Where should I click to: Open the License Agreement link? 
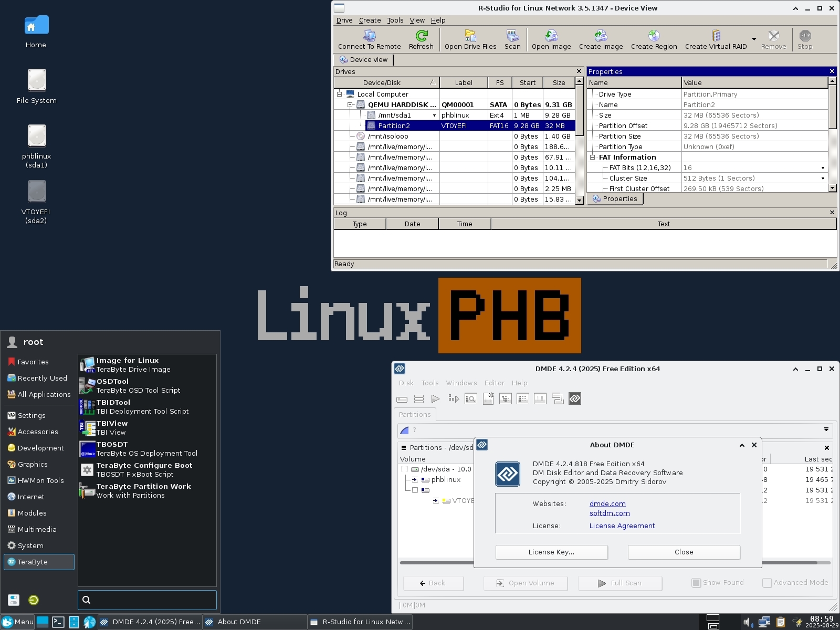622,526
